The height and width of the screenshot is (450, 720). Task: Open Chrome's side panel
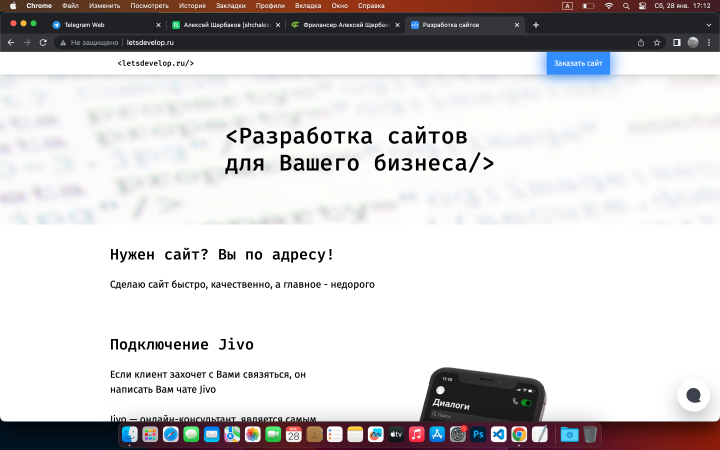pyautogui.click(x=676, y=42)
